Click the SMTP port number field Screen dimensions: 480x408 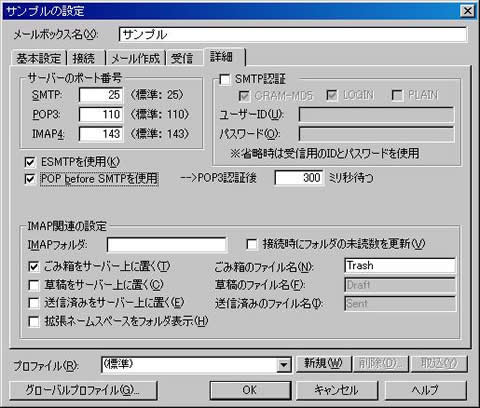101,95
